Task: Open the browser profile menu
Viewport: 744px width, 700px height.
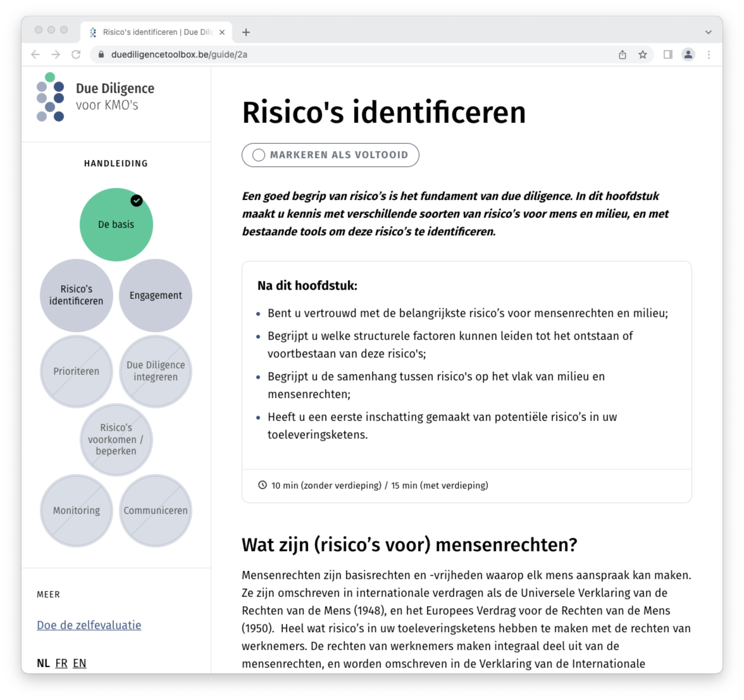Action: coord(688,55)
